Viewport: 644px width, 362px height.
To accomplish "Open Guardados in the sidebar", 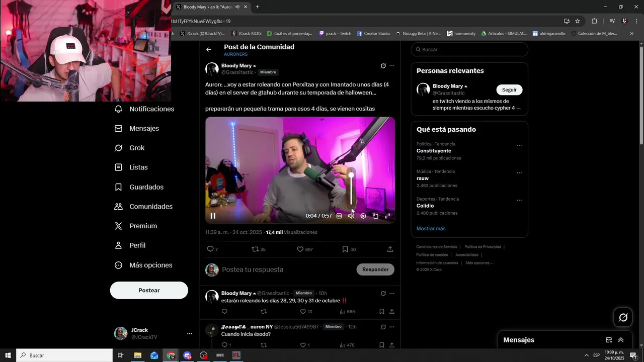I will coord(139,187).
